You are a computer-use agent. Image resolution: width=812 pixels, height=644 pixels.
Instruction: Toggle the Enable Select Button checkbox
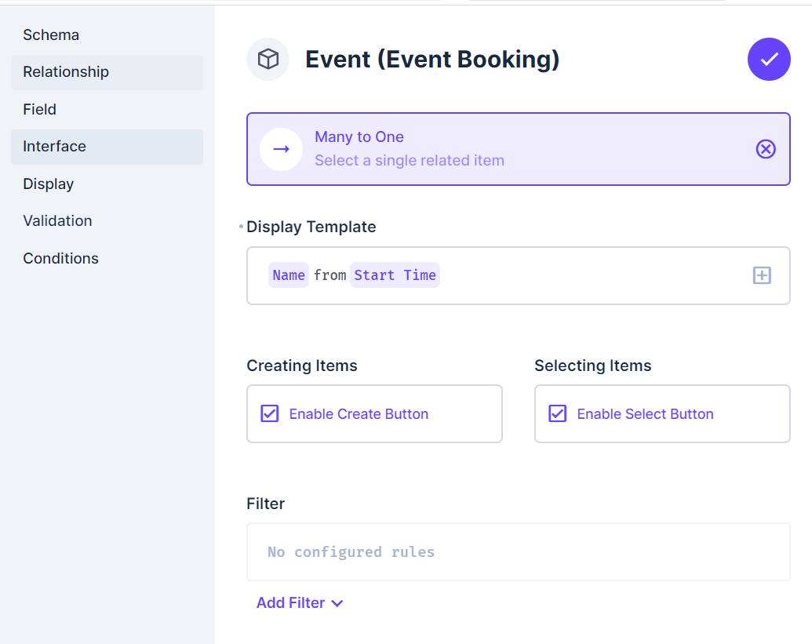click(x=558, y=413)
